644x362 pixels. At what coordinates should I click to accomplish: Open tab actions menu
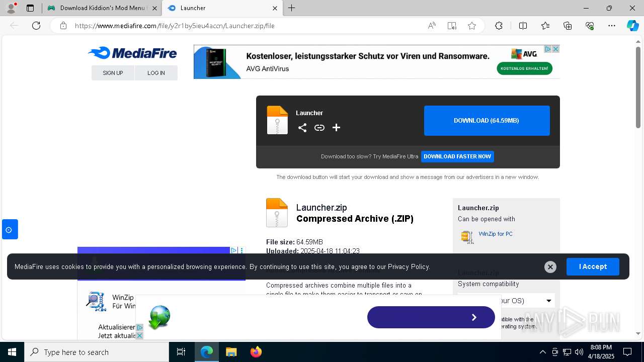point(30,8)
